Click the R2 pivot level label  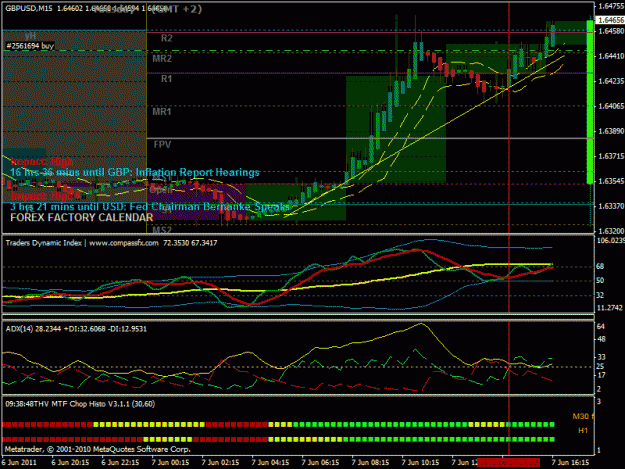coord(167,38)
